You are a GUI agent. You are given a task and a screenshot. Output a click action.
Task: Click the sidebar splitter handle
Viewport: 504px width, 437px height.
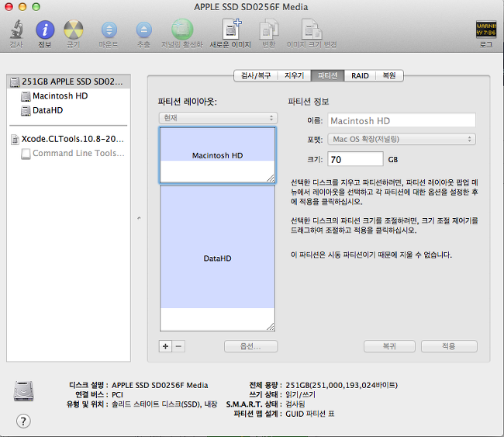(x=139, y=218)
